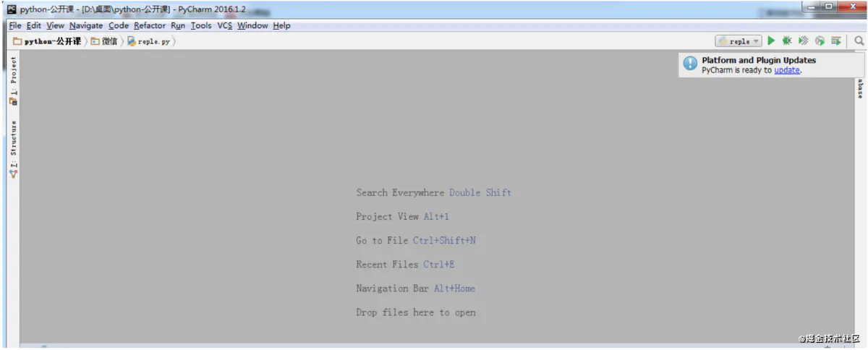Click the Profile run icon
Viewport: 868px width, 350px height.
pyautogui.click(x=820, y=41)
